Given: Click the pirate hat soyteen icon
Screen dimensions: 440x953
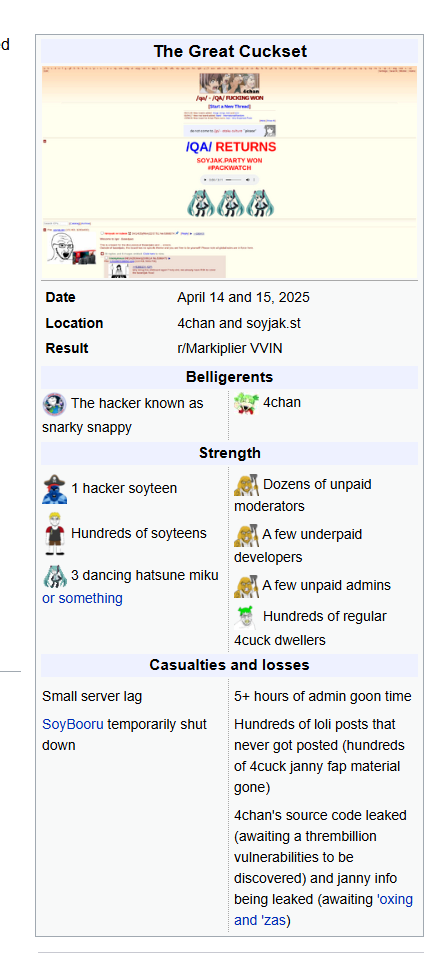Looking at the screenshot, I should [x=55, y=489].
